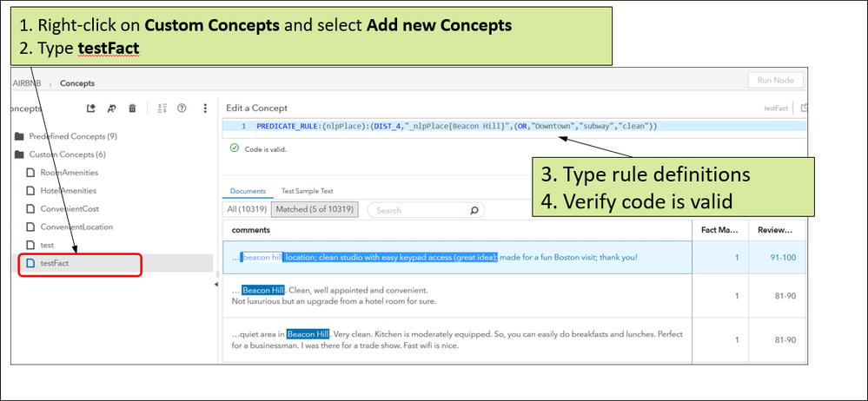Collapse the Custom Concepts folder

(19, 154)
